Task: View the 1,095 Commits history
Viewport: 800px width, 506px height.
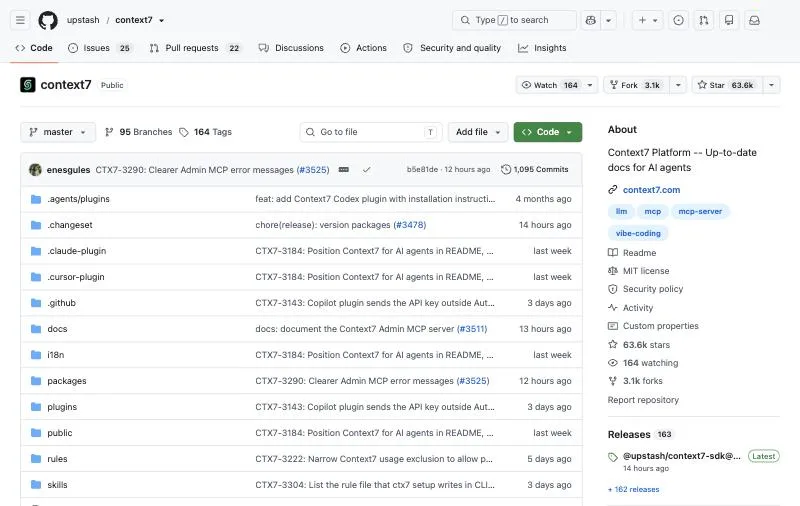Action: (535, 169)
